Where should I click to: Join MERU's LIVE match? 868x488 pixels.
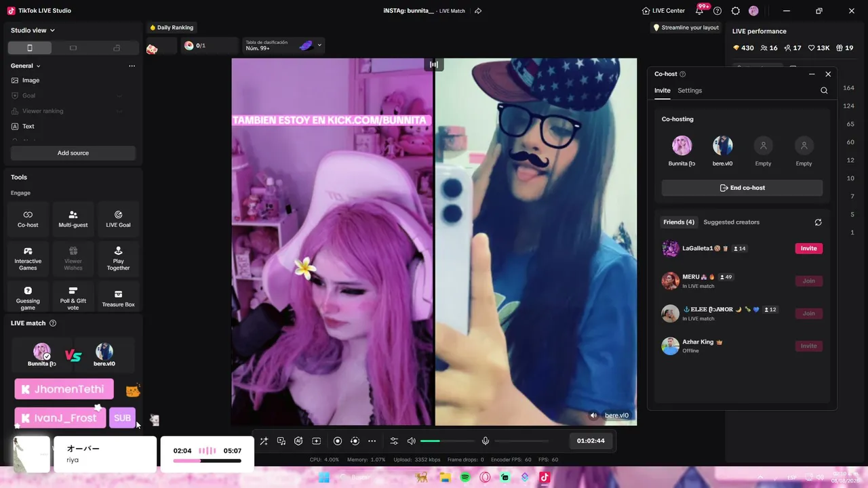pyautogui.click(x=809, y=281)
